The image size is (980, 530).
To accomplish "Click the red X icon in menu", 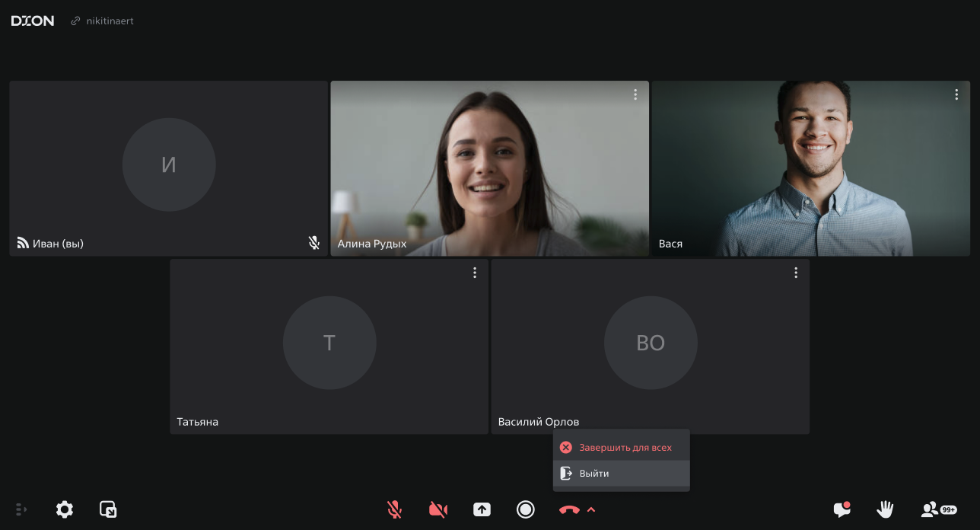I will pyautogui.click(x=566, y=448).
